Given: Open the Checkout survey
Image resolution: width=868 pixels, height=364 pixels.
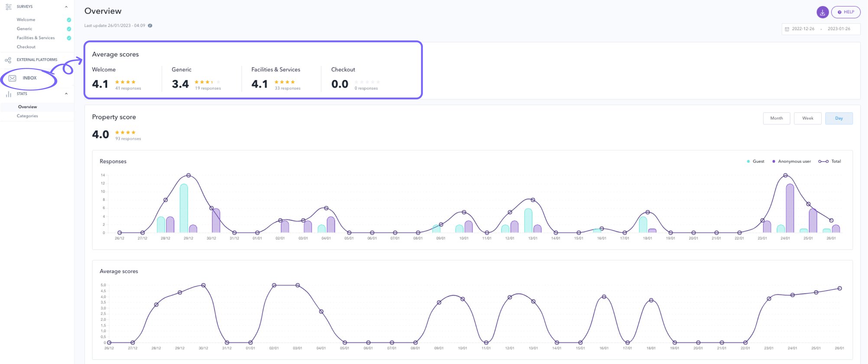Looking at the screenshot, I should tap(26, 47).
